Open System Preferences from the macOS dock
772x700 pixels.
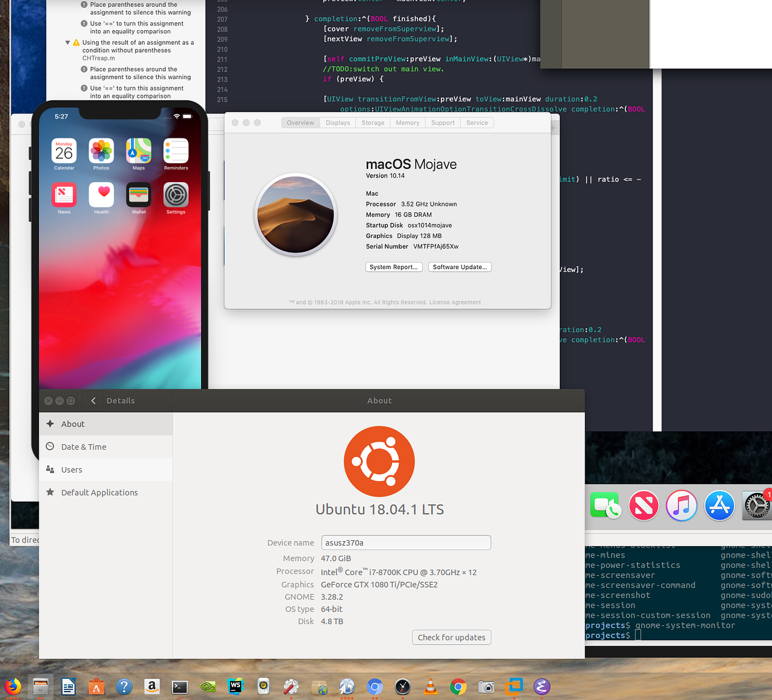pos(756,506)
